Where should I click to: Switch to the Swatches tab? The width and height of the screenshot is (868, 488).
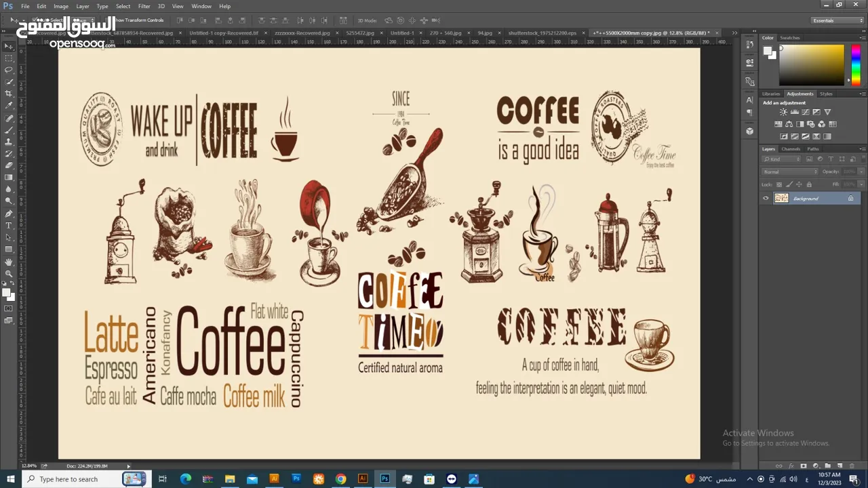click(790, 38)
